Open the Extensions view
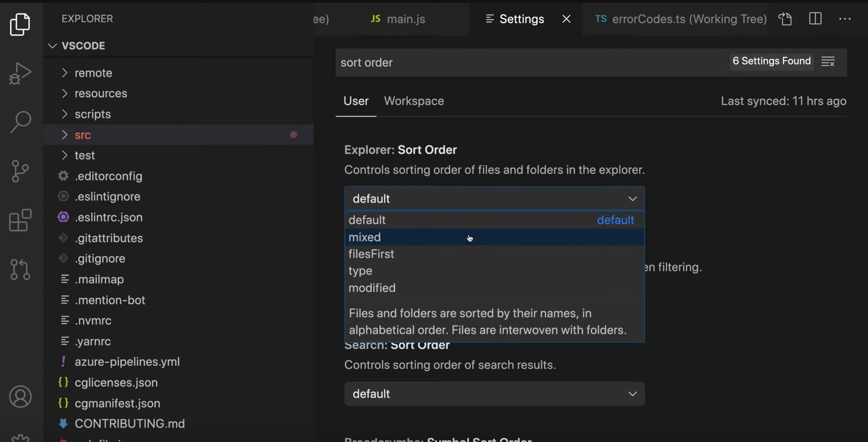The width and height of the screenshot is (868, 442). point(20,220)
